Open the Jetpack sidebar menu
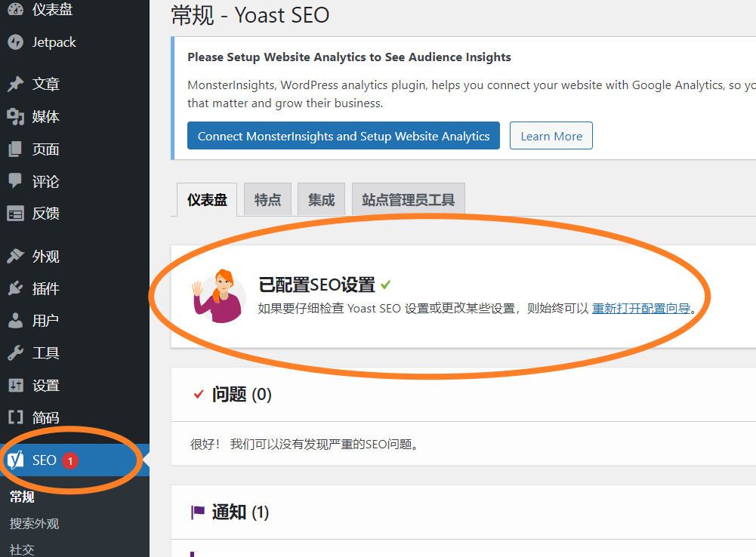The image size is (756, 557). click(75, 42)
